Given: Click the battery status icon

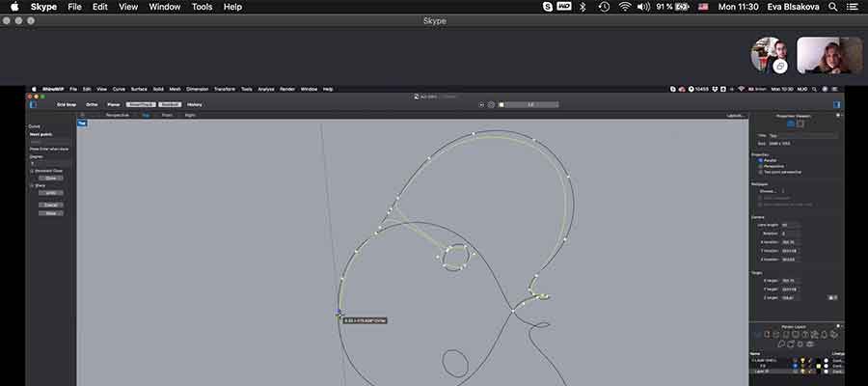Looking at the screenshot, I should (682, 7).
